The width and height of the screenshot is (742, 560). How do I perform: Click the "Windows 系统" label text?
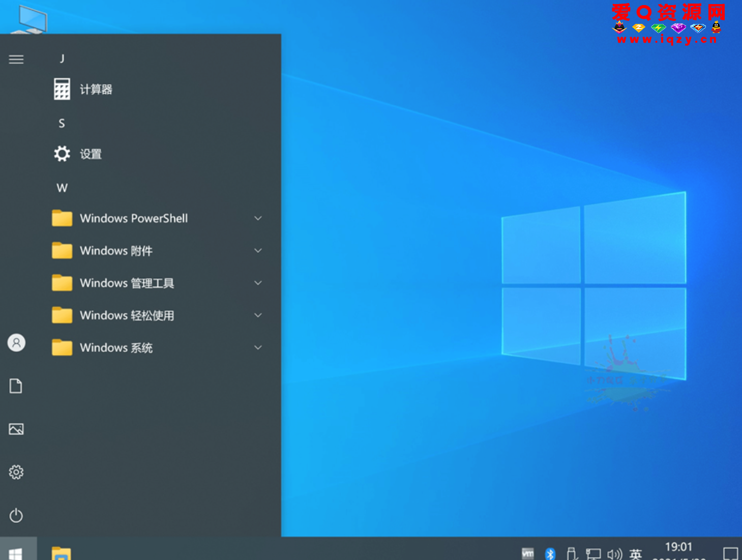[x=116, y=348]
